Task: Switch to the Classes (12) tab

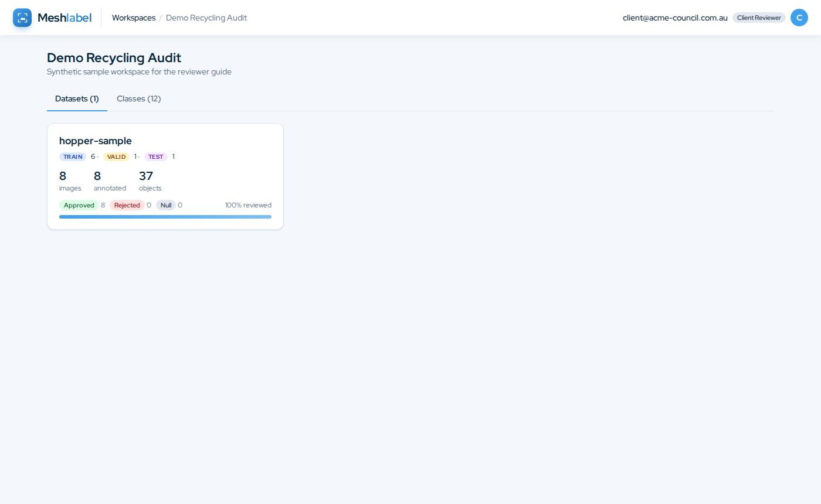Action: (x=139, y=98)
